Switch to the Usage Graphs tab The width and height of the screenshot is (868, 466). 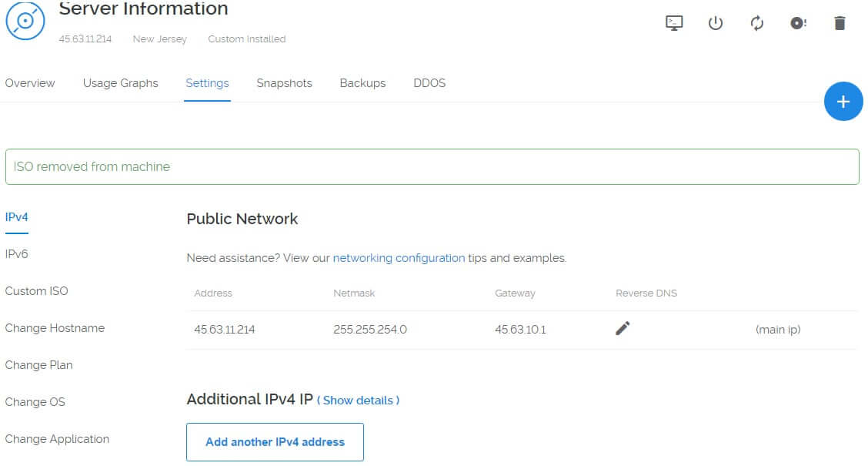pos(120,82)
